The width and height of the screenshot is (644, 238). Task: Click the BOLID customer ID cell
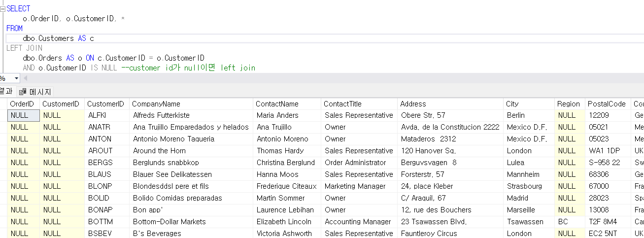tap(106, 198)
